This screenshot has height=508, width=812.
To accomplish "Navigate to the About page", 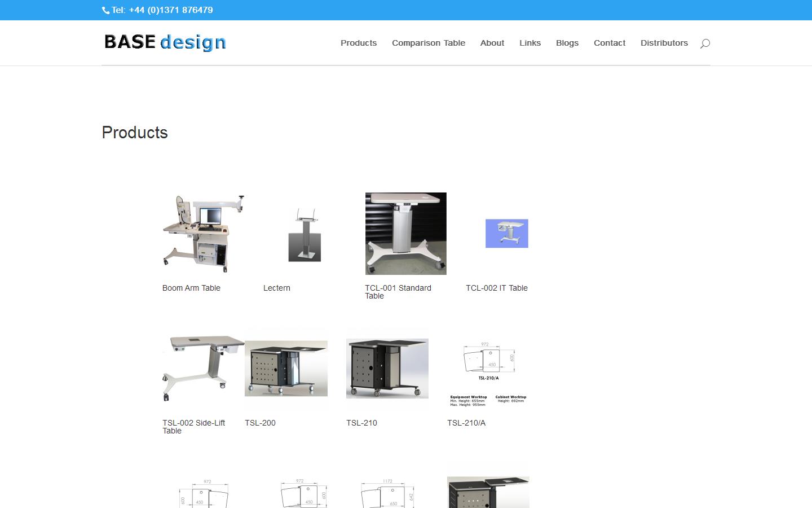I will coord(492,43).
